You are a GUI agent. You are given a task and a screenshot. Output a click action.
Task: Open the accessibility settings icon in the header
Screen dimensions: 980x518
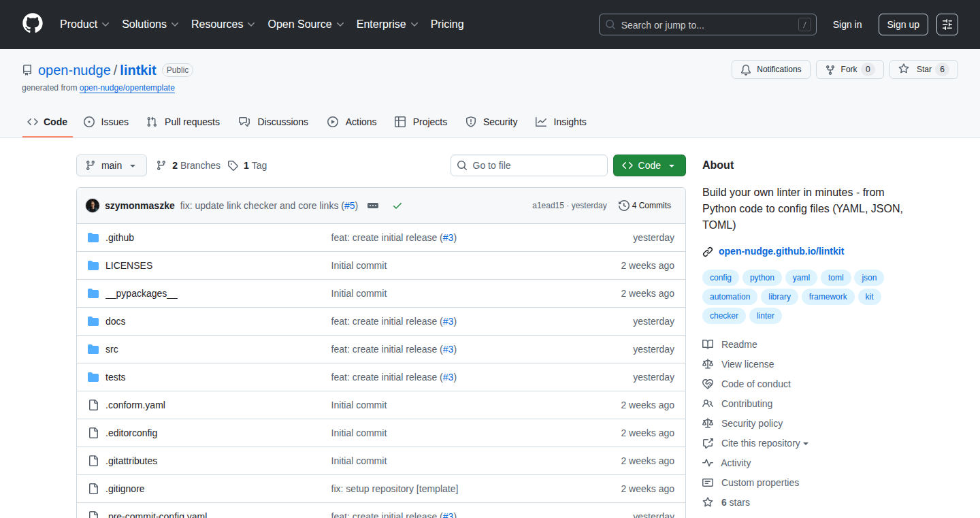947,25
